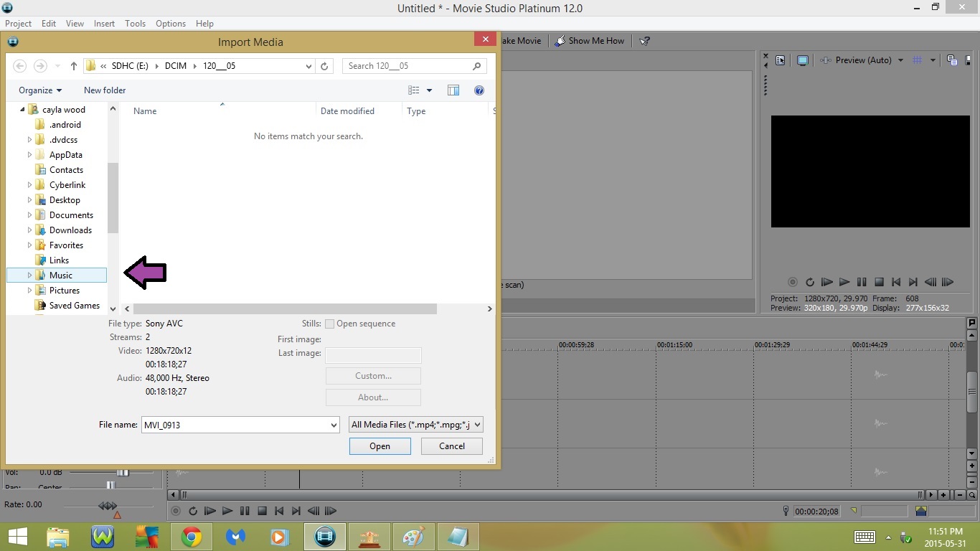Click timeline transport Go to End

coord(296,512)
